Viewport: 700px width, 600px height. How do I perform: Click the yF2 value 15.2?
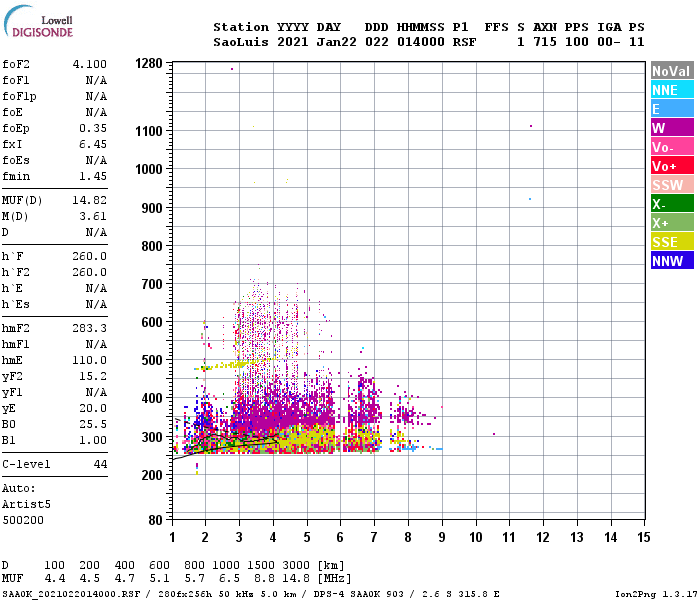93,376
